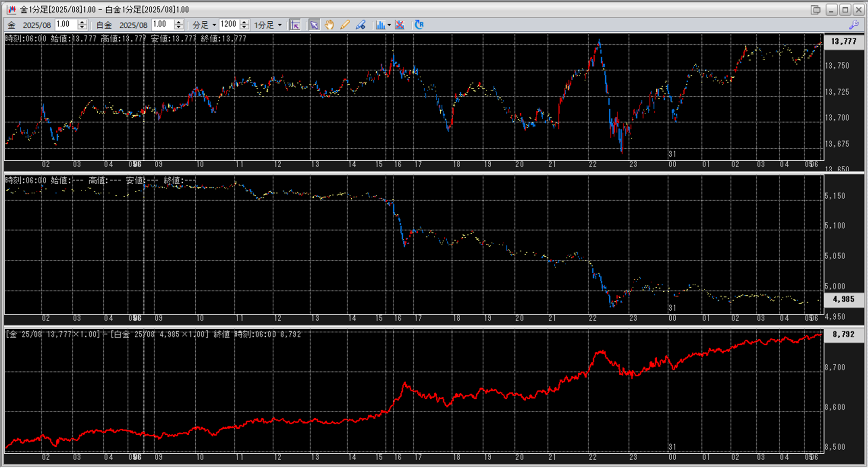Screen dimensions: 868x468
Task: Activate the hand pan tool
Action: 329,25
